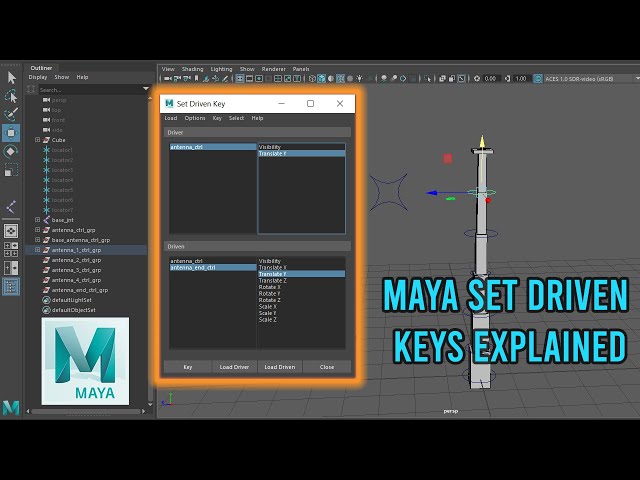Toggle Wireframe on Shaded display
640x480 pixels.
click(x=340, y=78)
